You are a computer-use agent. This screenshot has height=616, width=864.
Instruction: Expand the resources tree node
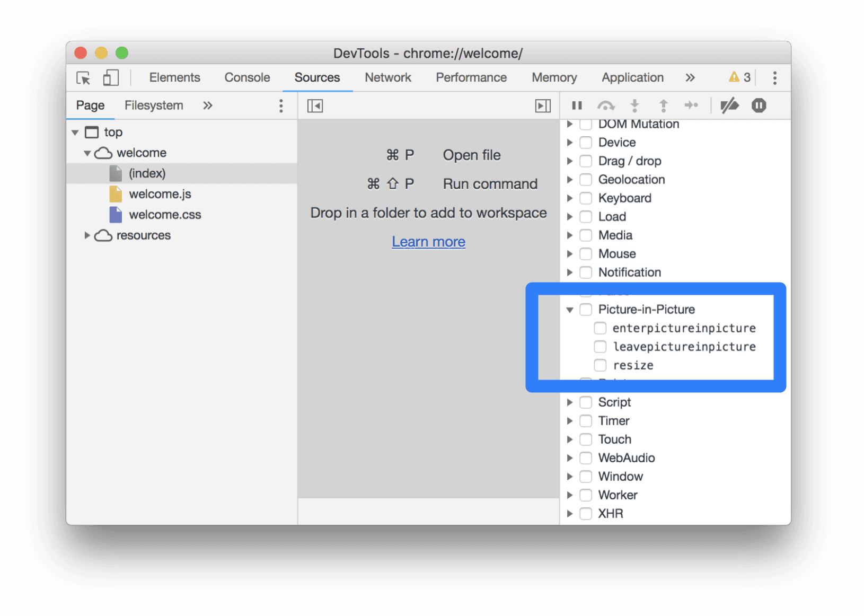87,235
